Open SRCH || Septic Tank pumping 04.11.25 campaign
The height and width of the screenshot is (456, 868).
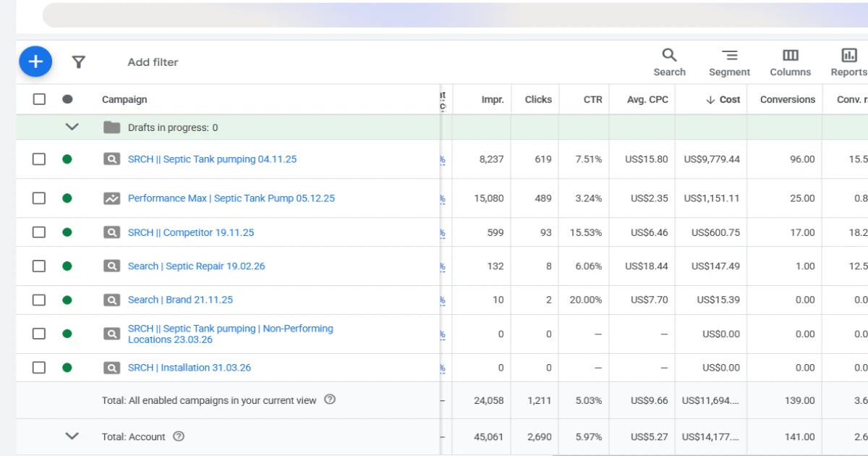pyautogui.click(x=212, y=159)
